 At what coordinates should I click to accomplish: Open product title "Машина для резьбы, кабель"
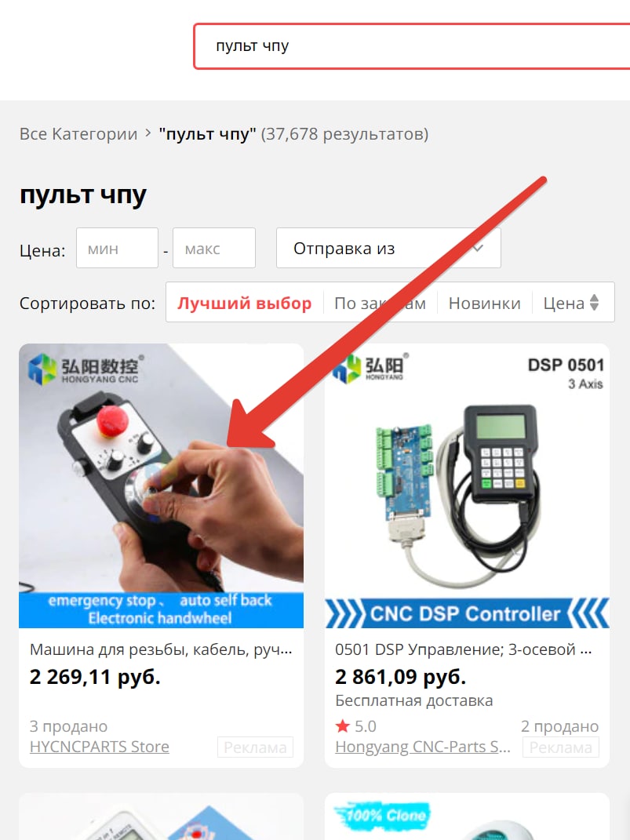[x=161, y=650]
